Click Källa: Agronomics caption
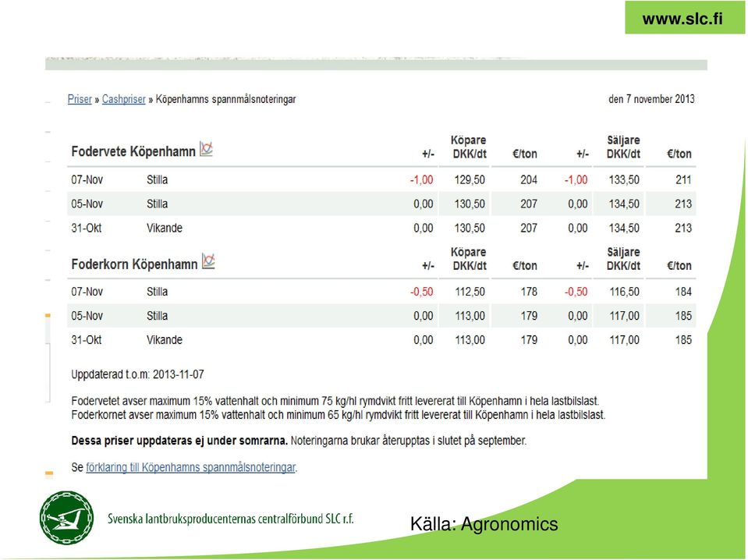The height and width of the screenshot is (560, 748). (x=484, y=524)
